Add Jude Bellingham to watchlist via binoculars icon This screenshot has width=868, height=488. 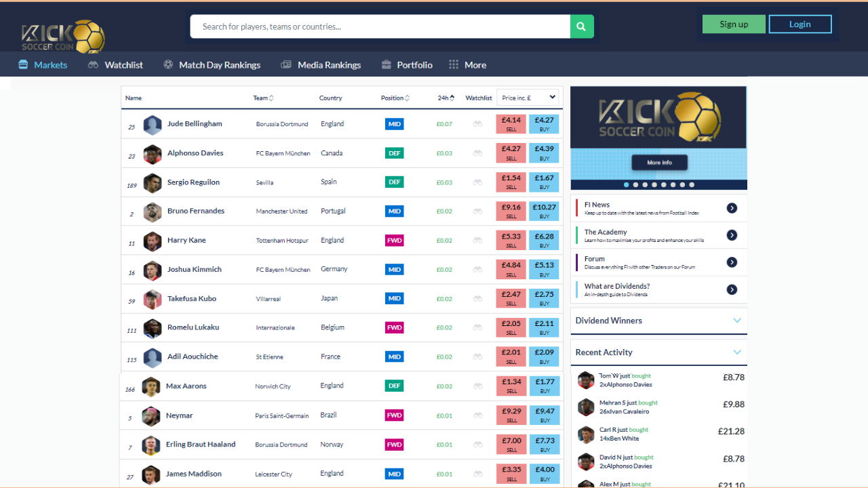(478, 124)
